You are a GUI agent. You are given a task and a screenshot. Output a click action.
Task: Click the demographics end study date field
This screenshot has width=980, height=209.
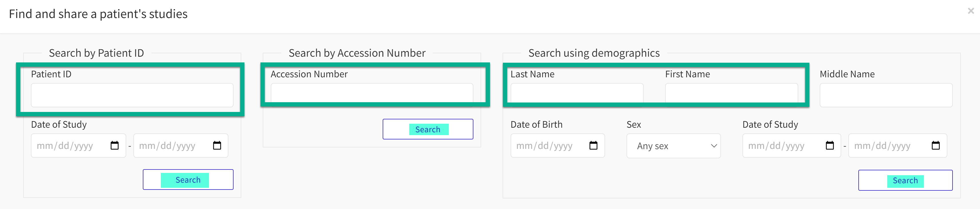click(886, 145)
